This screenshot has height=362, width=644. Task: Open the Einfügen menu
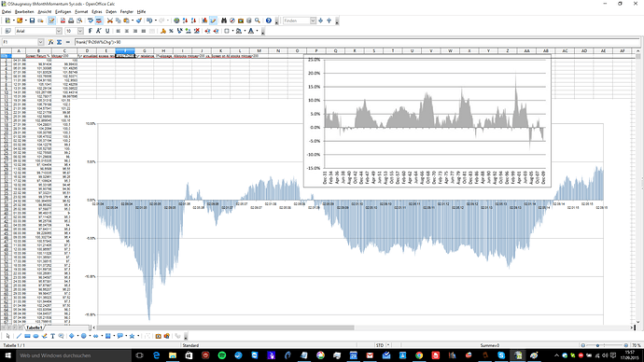click(63, 11)
